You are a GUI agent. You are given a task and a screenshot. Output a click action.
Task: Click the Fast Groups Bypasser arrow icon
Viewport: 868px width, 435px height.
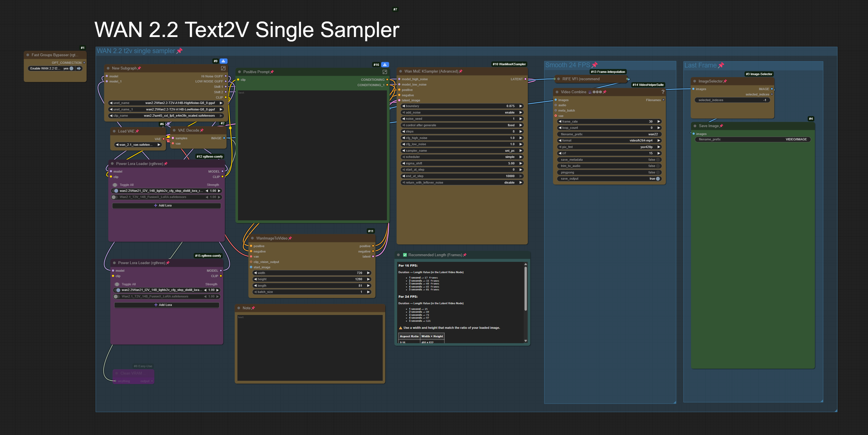tap(79, 68)
